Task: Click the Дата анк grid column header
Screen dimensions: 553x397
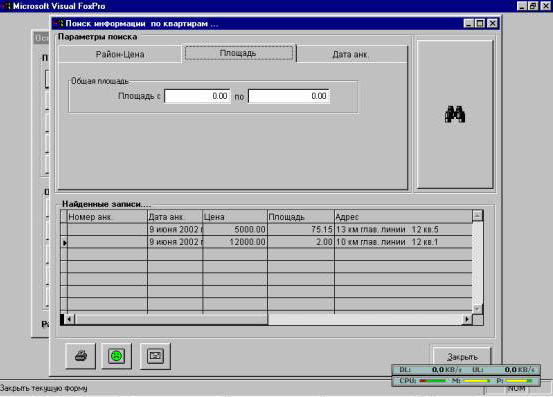Action: [x=175, y=217]
